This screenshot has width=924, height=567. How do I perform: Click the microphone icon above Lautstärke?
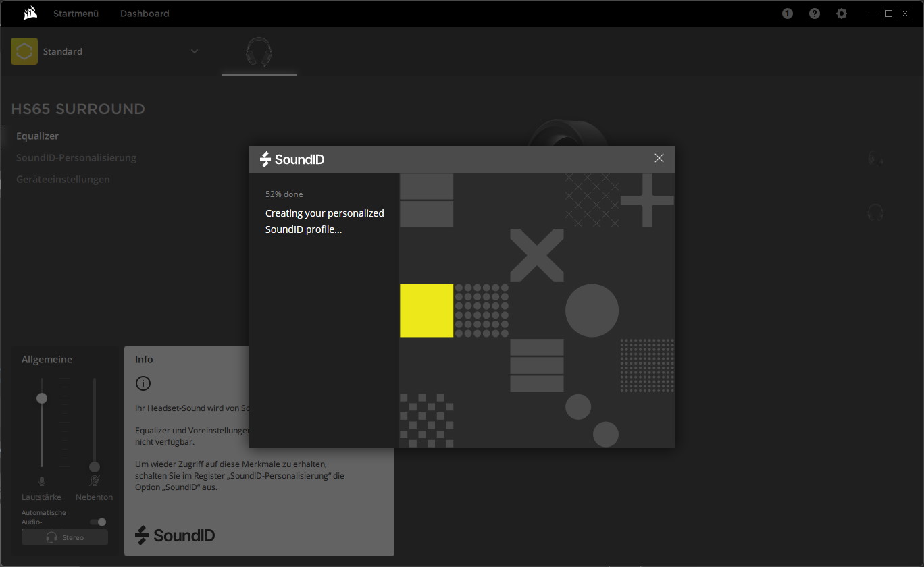click(42, 481)
